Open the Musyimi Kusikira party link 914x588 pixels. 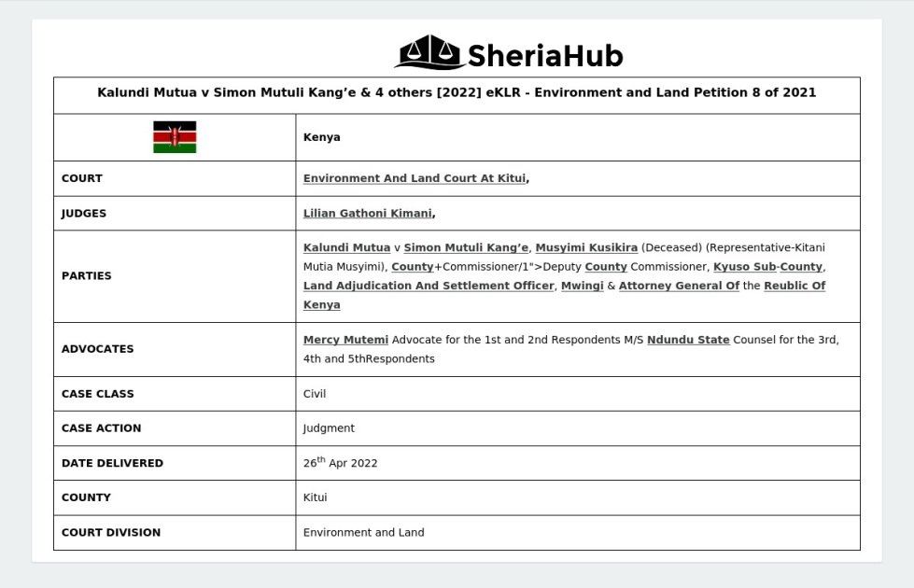point(586,247)
